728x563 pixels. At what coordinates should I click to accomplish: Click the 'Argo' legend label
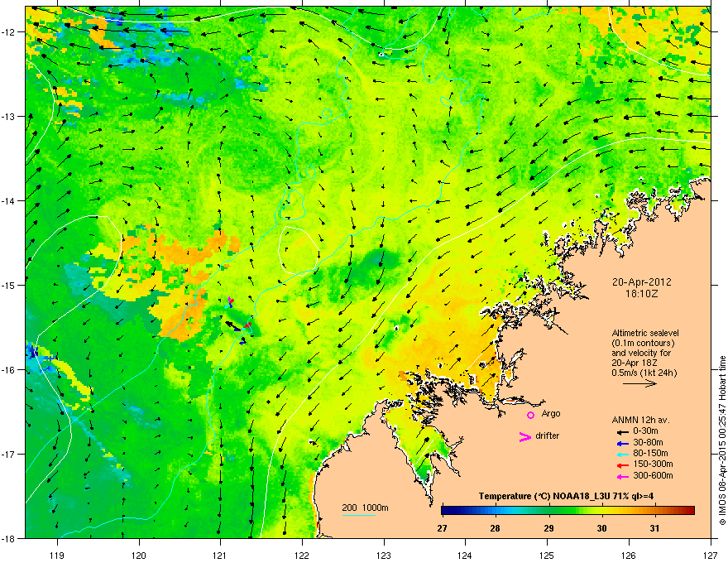(x=551, y=413)
